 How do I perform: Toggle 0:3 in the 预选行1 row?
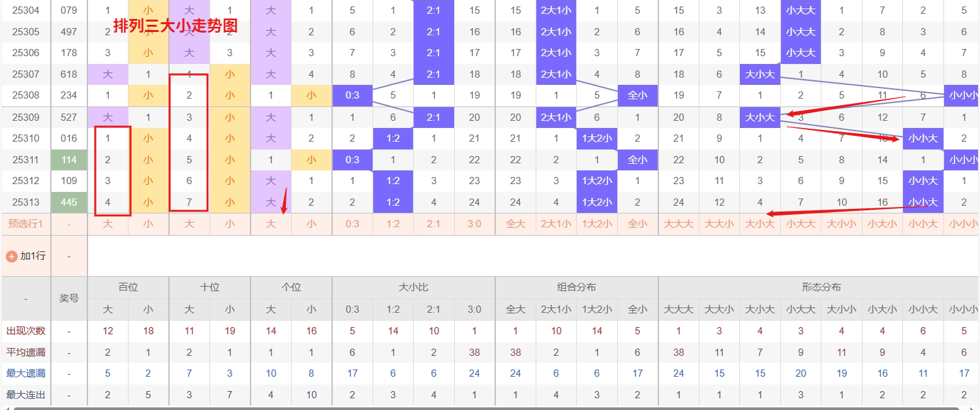point(352,224)
